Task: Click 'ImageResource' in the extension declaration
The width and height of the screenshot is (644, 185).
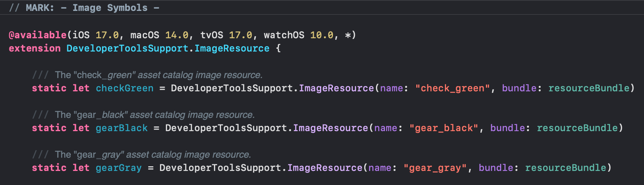Action: [x=232, y=48]
